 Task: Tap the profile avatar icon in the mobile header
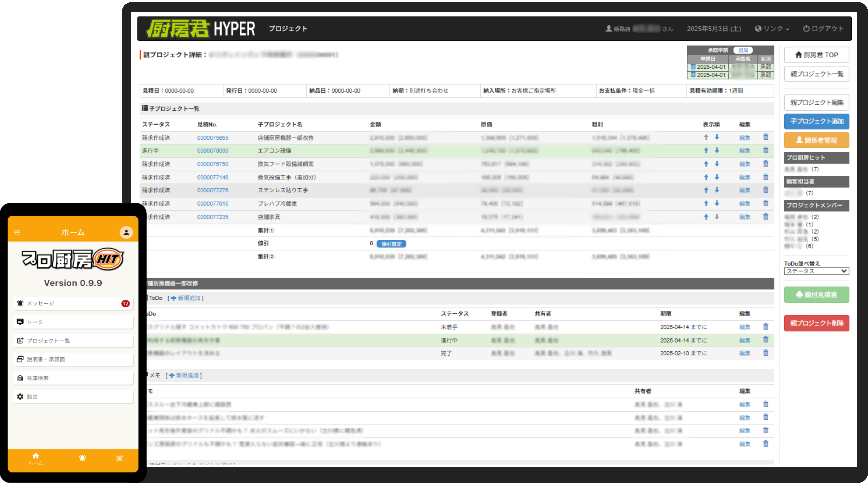(126, 232)
